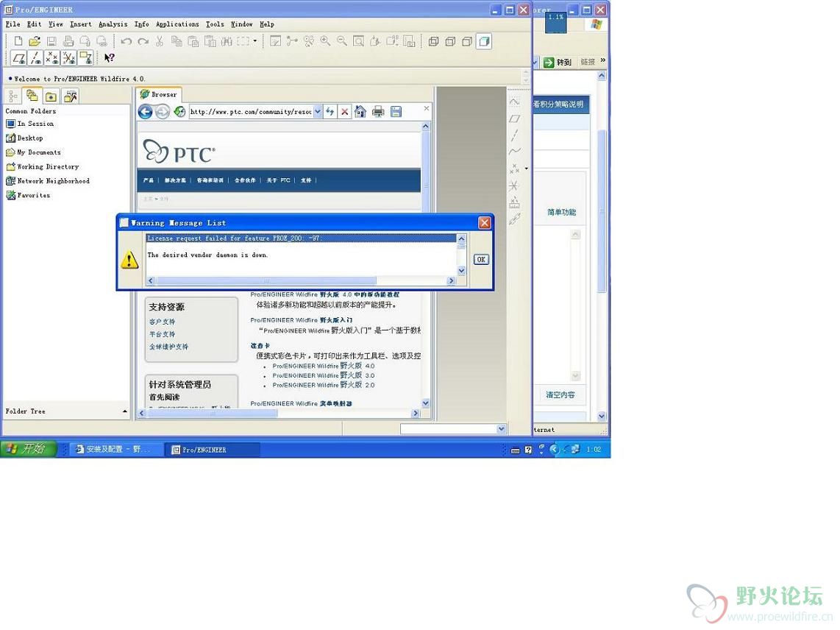Expand the » chevron in background Explorer window
Image resolution: width=840 pixels, height=630 pixels.
tap(603, 61)
